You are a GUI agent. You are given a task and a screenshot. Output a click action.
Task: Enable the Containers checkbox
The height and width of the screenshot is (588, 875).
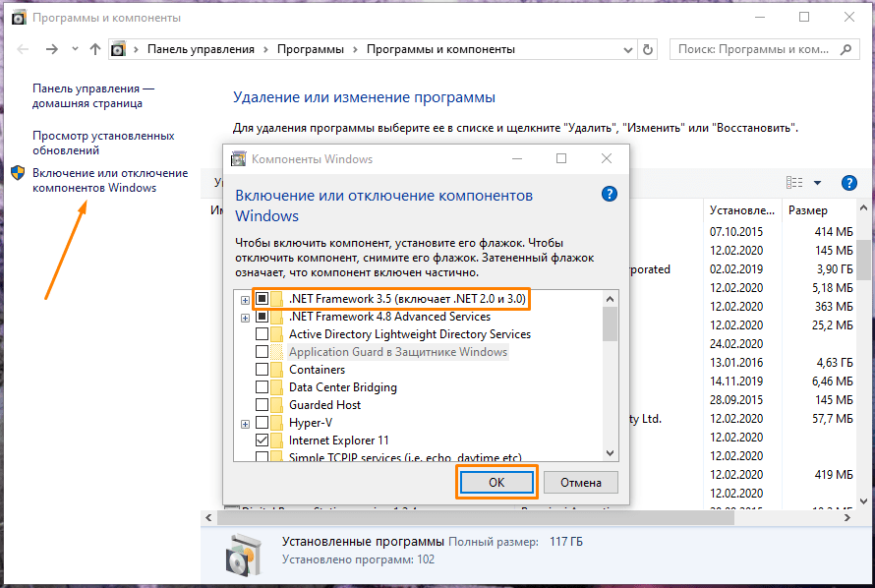coord(262,370)
